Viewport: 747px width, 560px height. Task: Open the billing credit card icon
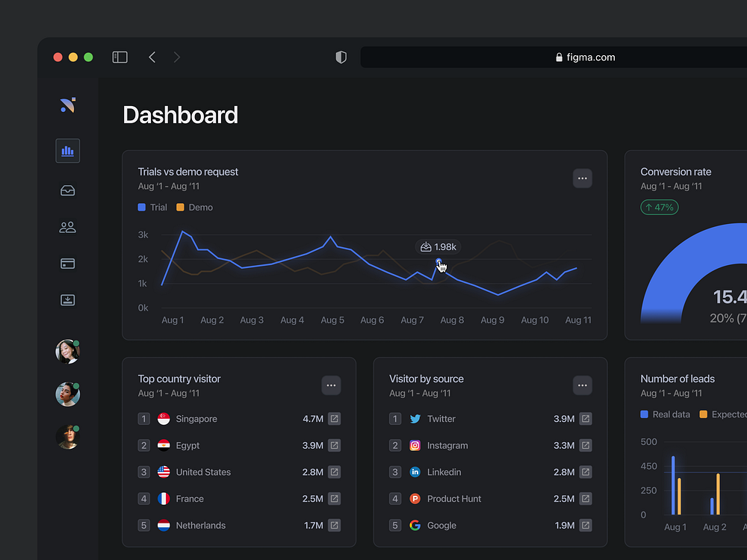click(67, 263)
